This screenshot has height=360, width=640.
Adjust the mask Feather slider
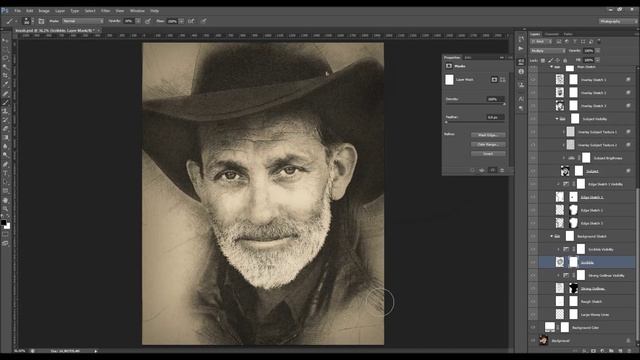[476, 122]
